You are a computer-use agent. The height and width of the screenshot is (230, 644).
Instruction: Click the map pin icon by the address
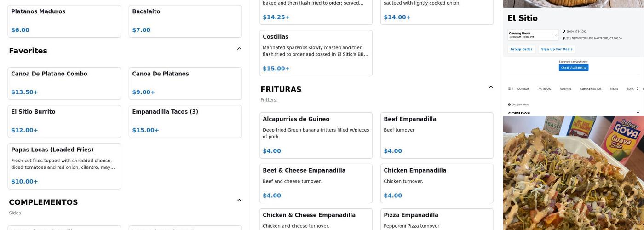[564, 38]
